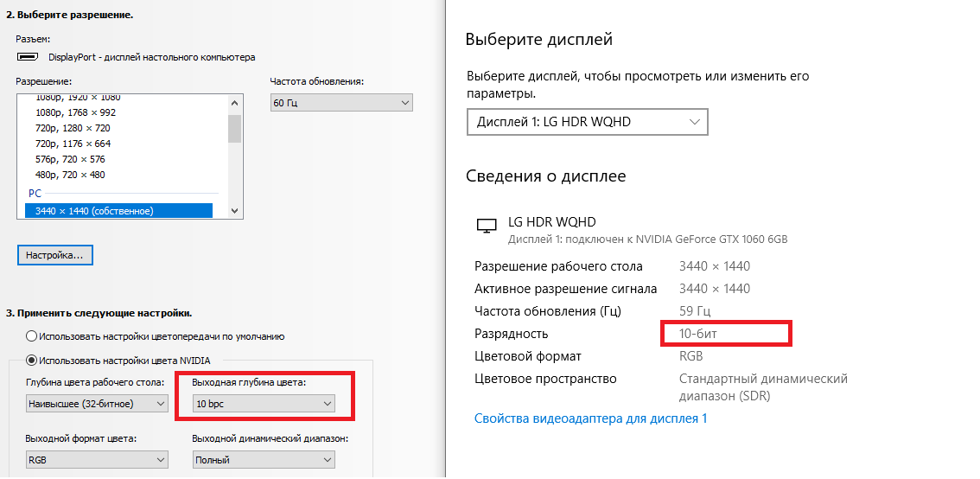980x479 pixels.
Task: Select 480p, 720 × 480 resolution
Action: click(x=70, y=175)
